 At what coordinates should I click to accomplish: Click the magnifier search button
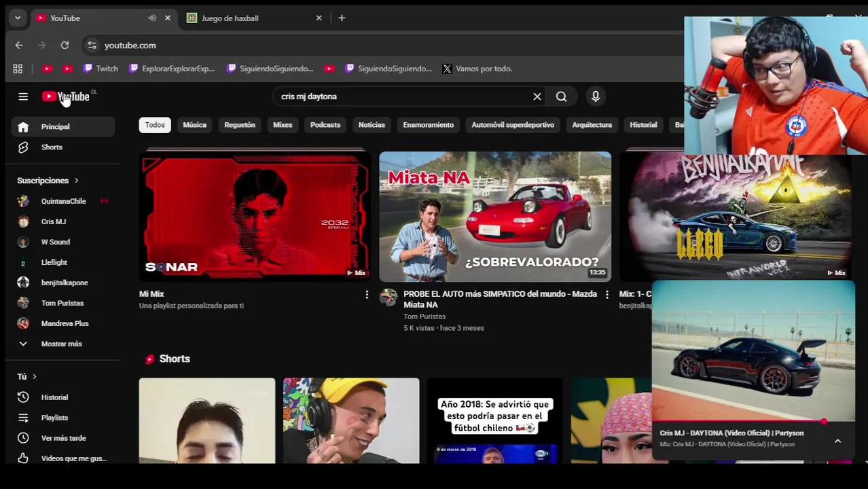tap(562, 96)
